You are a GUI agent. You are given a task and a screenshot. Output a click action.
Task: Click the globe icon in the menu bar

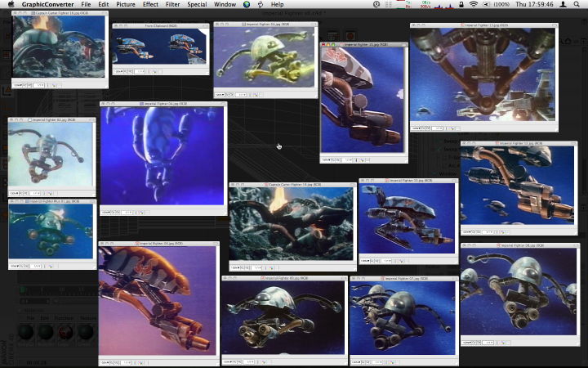[x=247, y=5]
